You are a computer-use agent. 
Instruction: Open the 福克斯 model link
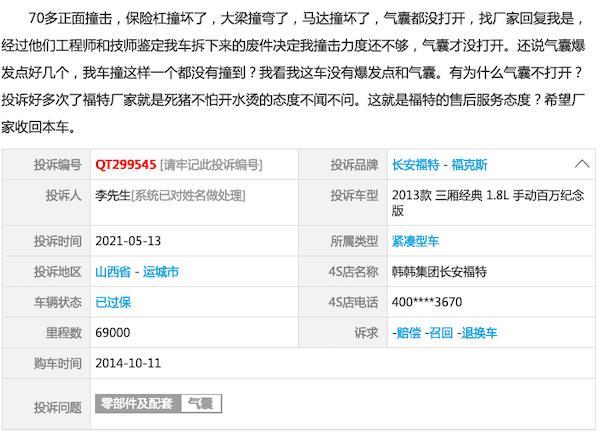470,165
